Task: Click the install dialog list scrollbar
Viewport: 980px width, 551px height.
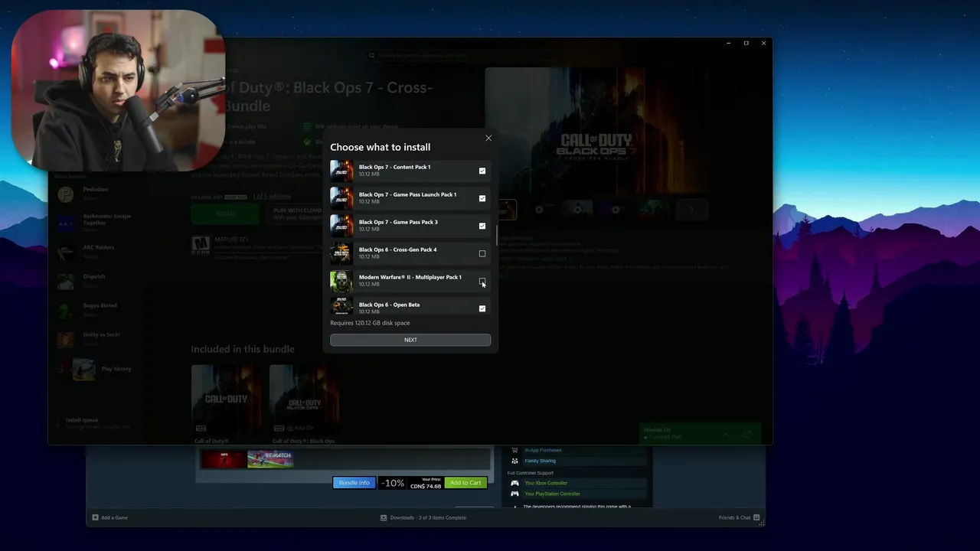Action: tap(497, 236)
